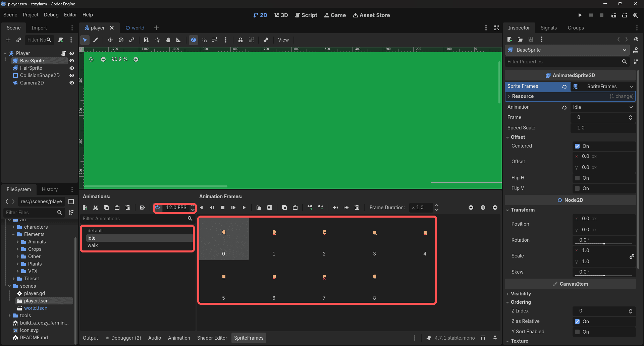Activate the Pan mode hand tool
644x346 pixels.
tap(168, 40)
